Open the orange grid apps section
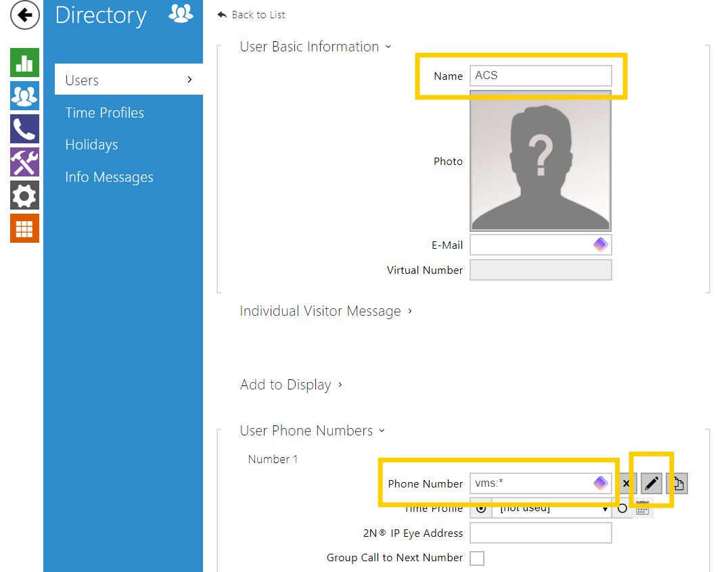 click(x=24, y=229)
